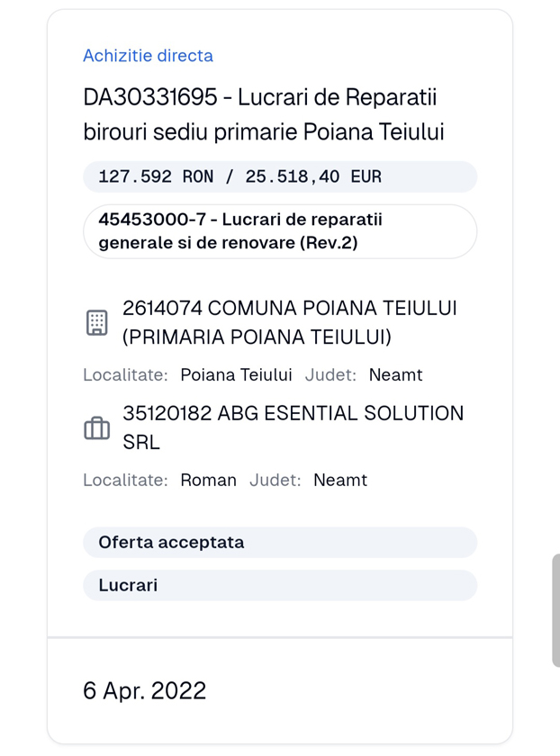The height and width of the screenshot is (756, 560).
Task: Select Neamt county for the authority
Action: (396, 374)
